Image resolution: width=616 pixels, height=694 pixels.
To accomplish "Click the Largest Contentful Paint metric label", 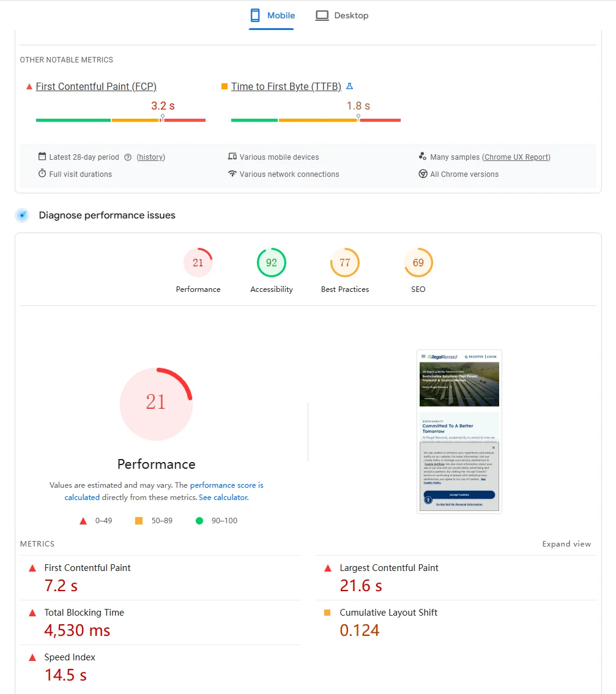I will click(389, 568).
